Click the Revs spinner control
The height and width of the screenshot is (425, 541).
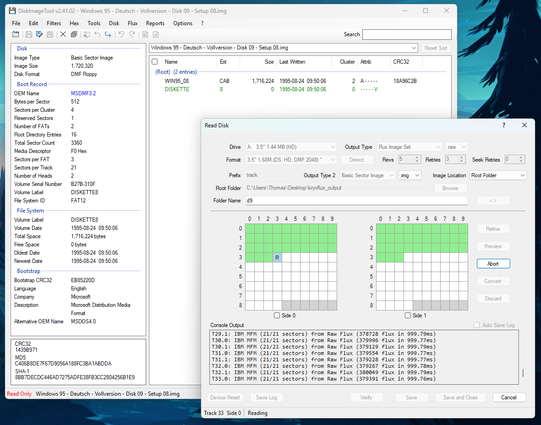click(x=409, y=159)
